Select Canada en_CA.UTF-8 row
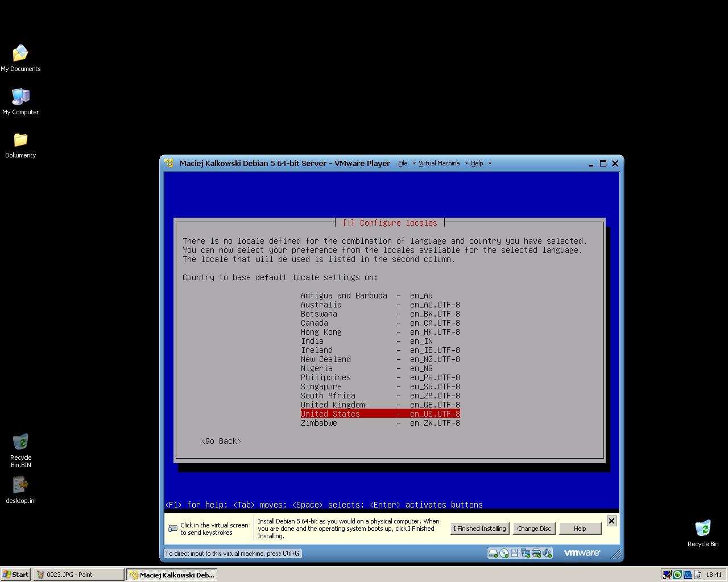This screenshot has height=582, width=728. point(380,323)
